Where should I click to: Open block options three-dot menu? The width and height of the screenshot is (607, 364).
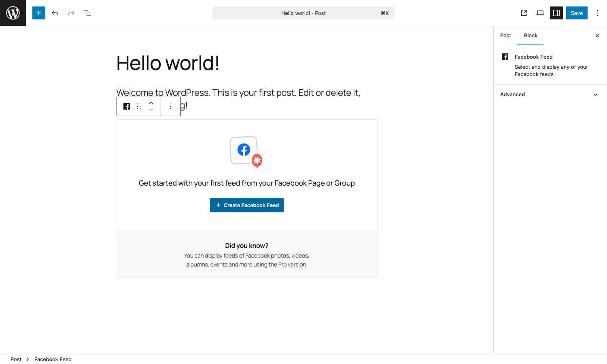(171, 106)
